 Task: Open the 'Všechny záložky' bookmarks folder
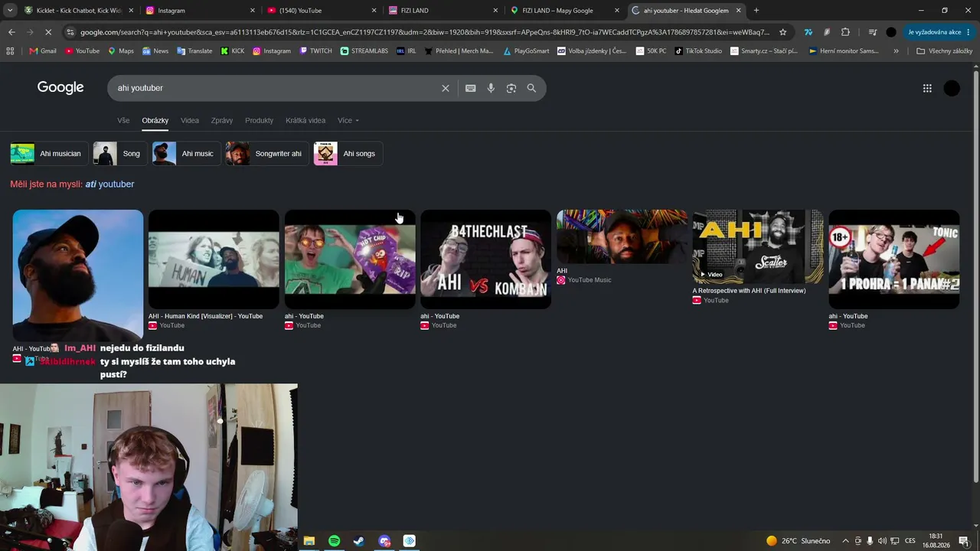coord(944,51)
